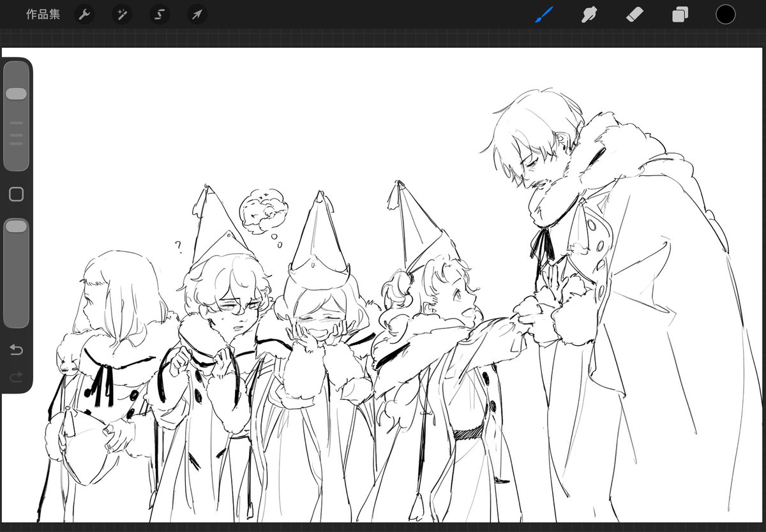The height and width of the screenshot is (532, 766).
Task: Adjust the brush size slider handle
Action: 16,94
